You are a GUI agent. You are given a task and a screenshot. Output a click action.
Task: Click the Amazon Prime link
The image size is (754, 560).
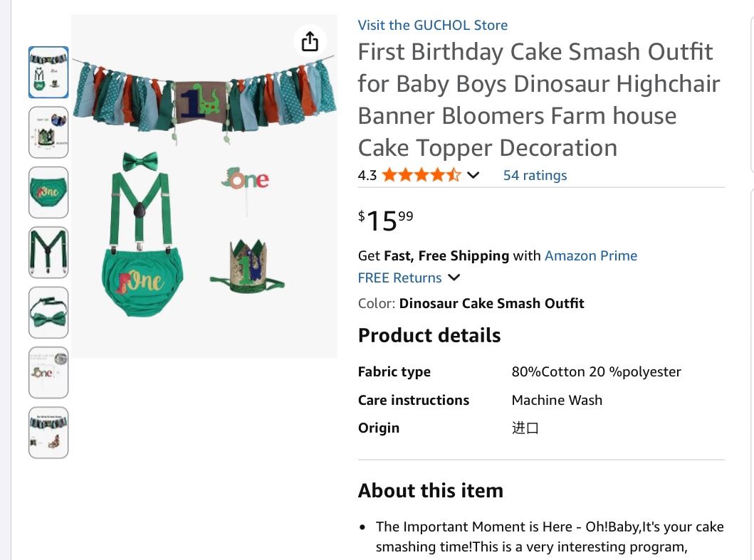[x=590, y=255]
